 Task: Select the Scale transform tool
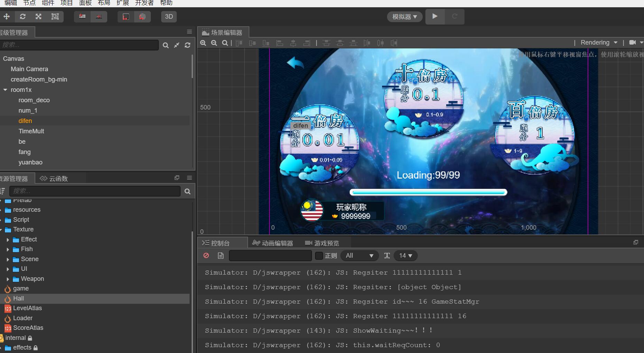point(38,17)
